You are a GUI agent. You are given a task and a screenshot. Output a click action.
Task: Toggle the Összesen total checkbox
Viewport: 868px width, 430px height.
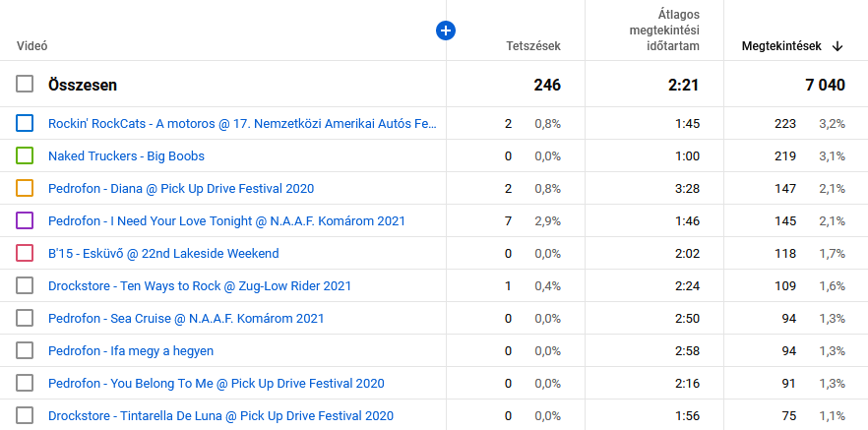pyautogui.click(x=26, y=85)
